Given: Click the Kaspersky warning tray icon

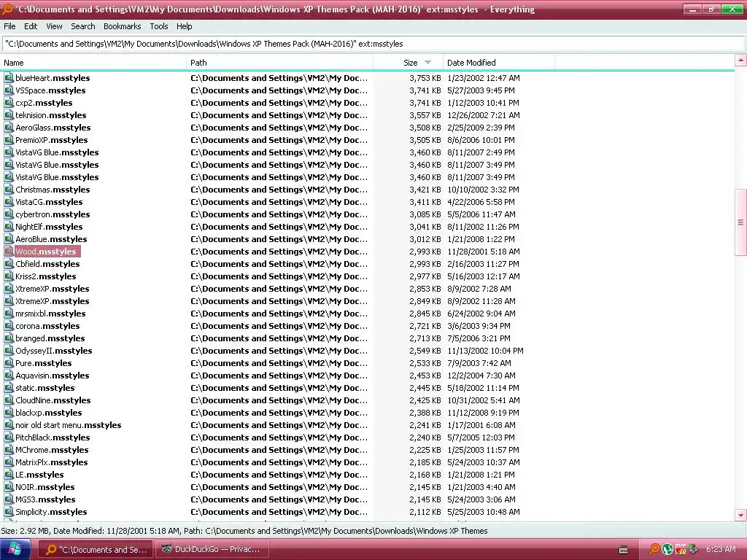Looking at the screenshot, I should pos(681,549).
